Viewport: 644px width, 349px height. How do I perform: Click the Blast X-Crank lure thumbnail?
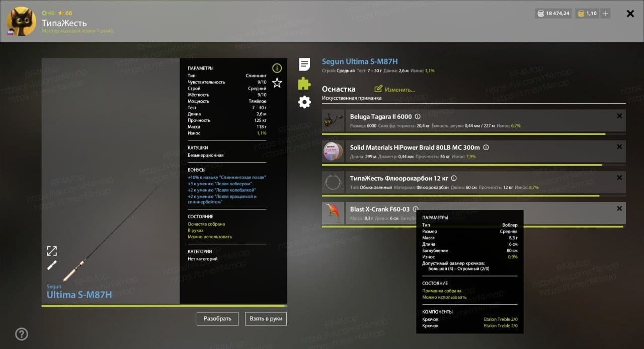click(333, 213)
